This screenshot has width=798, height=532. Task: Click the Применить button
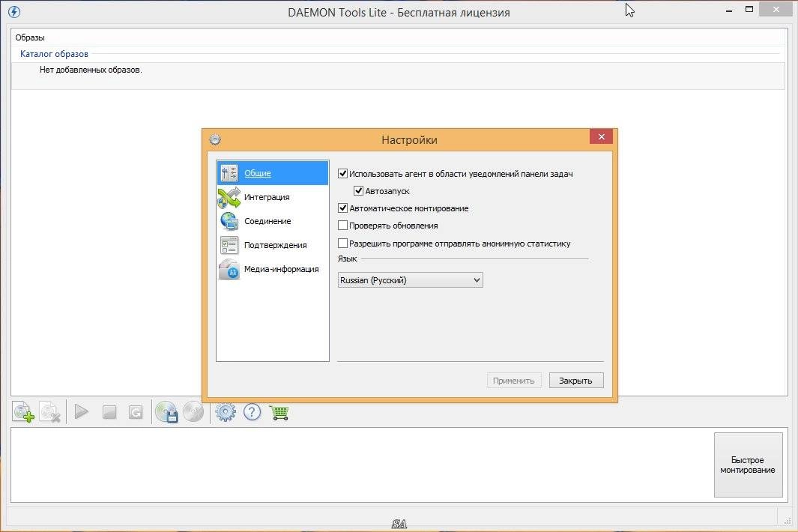[x=514, y=381]
